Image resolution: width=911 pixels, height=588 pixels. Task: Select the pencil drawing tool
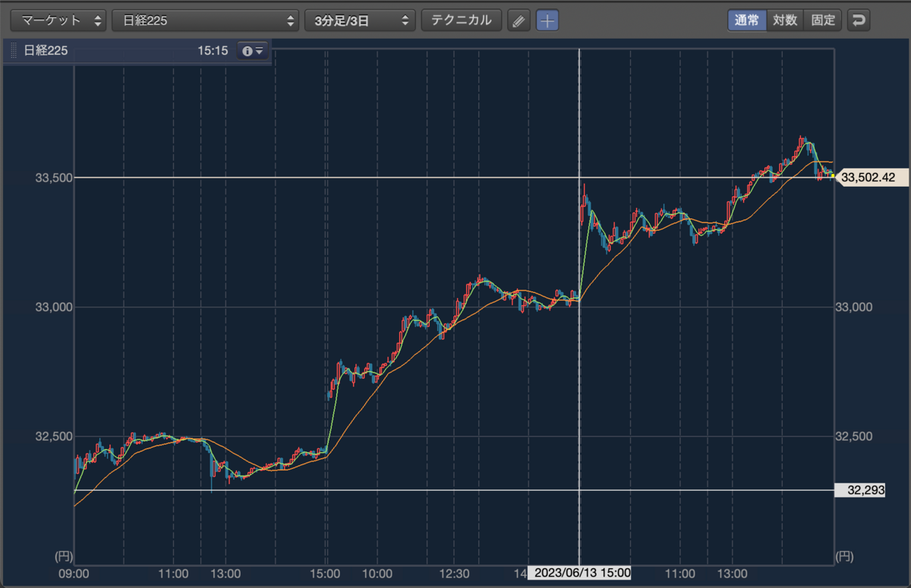(519, 20)
